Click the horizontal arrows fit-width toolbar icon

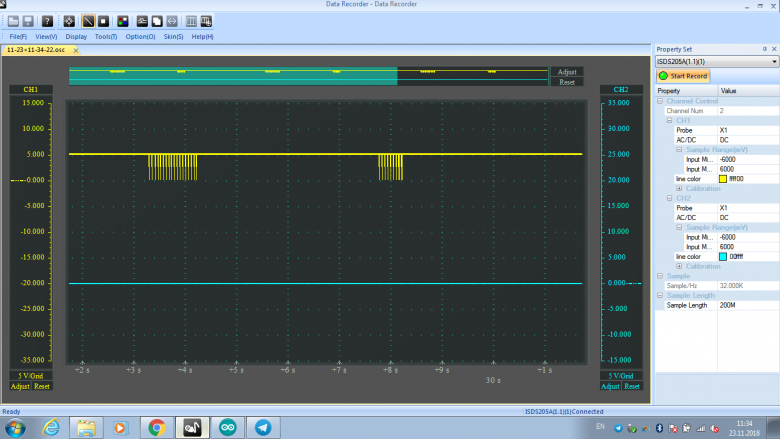[172, 21]
